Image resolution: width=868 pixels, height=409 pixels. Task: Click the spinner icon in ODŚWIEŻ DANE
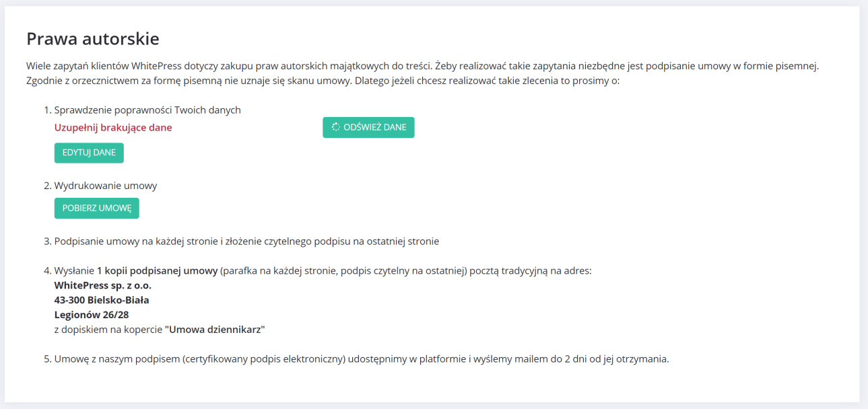[x=336, y=127]
